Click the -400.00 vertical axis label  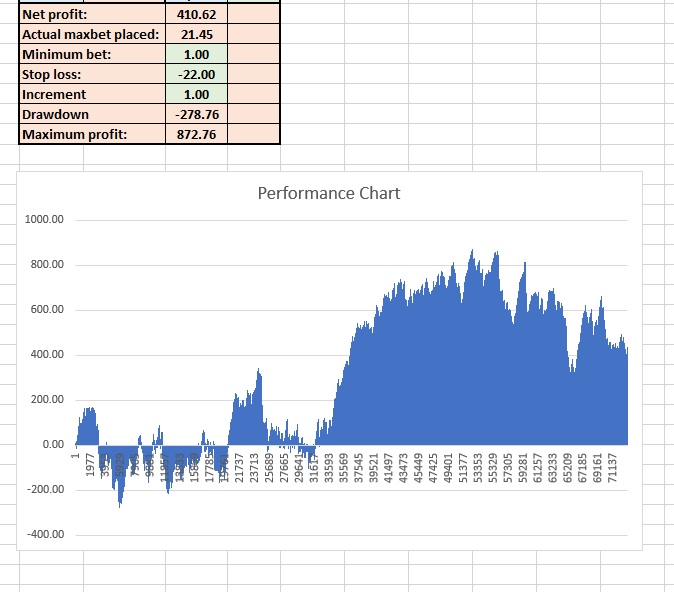[x=43, y=535]
